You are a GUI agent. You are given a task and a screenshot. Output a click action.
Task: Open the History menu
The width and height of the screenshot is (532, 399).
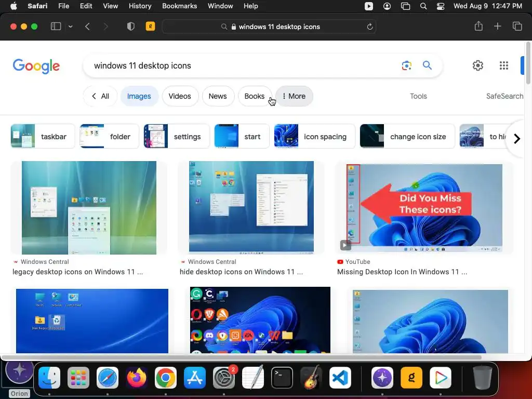click(140, 6)
